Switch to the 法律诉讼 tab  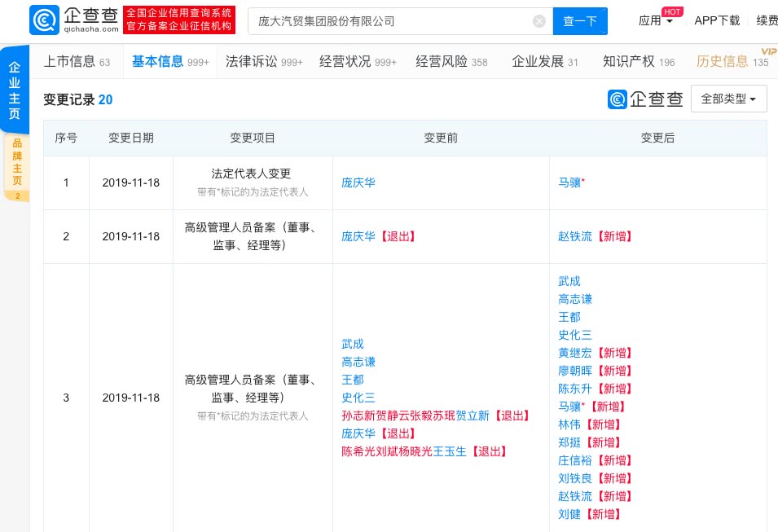tap(264, 62)
